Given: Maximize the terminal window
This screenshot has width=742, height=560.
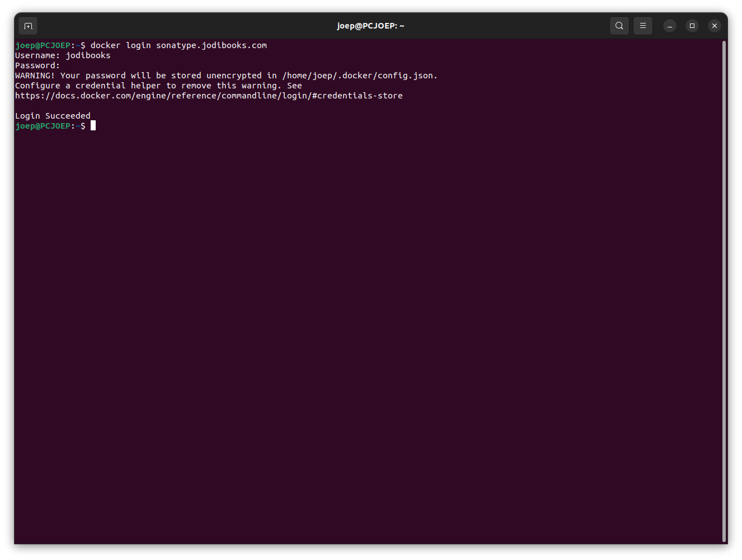Looking at the screenshot, I should tap(692, 26).
